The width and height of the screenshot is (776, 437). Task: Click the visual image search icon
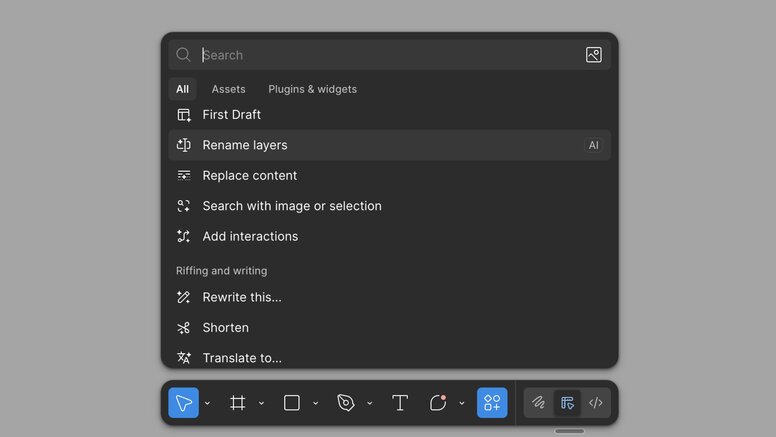pyautogui.click(x=594, y=55)
